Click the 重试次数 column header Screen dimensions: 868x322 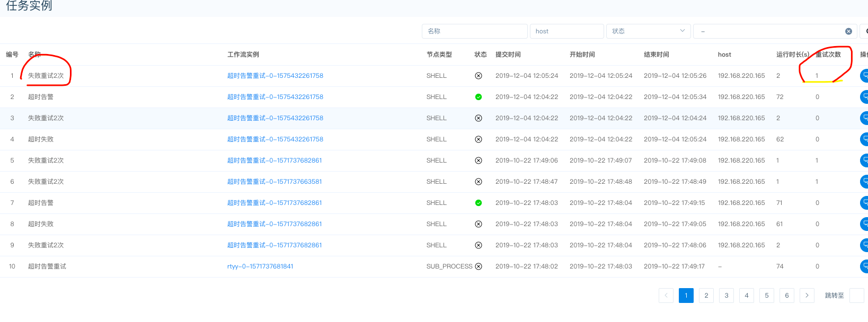(x=828, y=55)
